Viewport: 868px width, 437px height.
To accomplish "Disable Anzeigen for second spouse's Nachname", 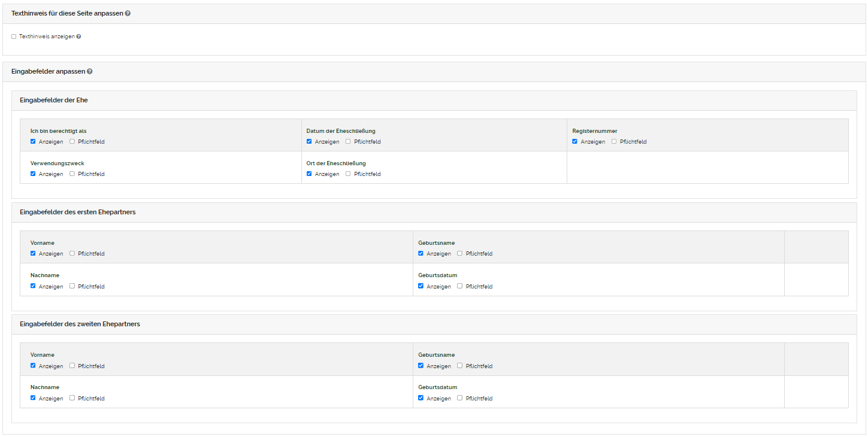I will point(33,397).
